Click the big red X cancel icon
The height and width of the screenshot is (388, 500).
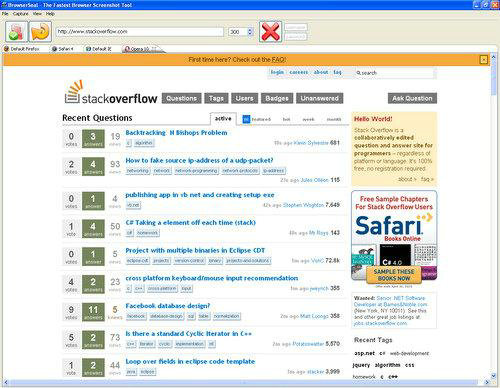(270, 32)
